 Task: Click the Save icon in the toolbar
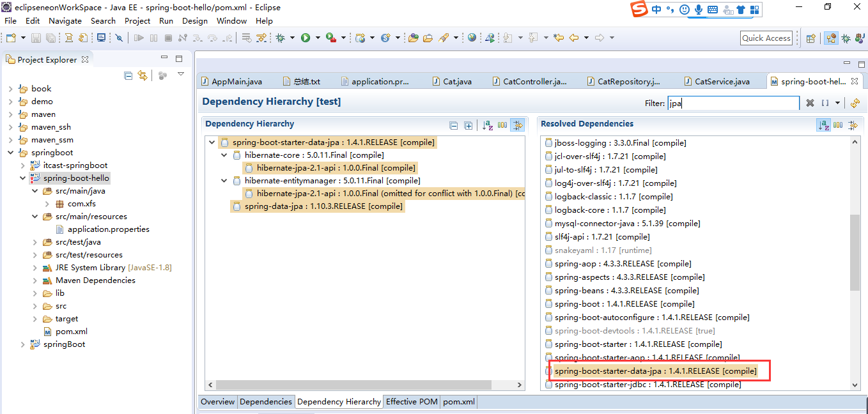click(35, 37)
